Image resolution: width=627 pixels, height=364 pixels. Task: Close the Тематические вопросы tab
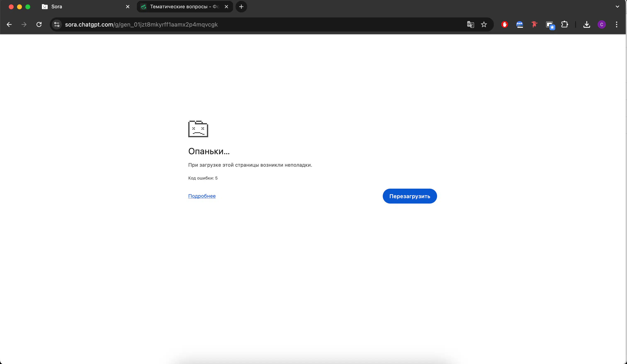[226, 7]
